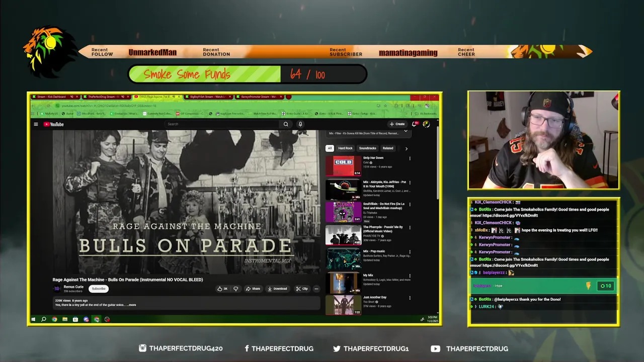Screen dimensions: 644x362
Task: Select the Hard Rock filter chip
Action: [x=345, y=148]
